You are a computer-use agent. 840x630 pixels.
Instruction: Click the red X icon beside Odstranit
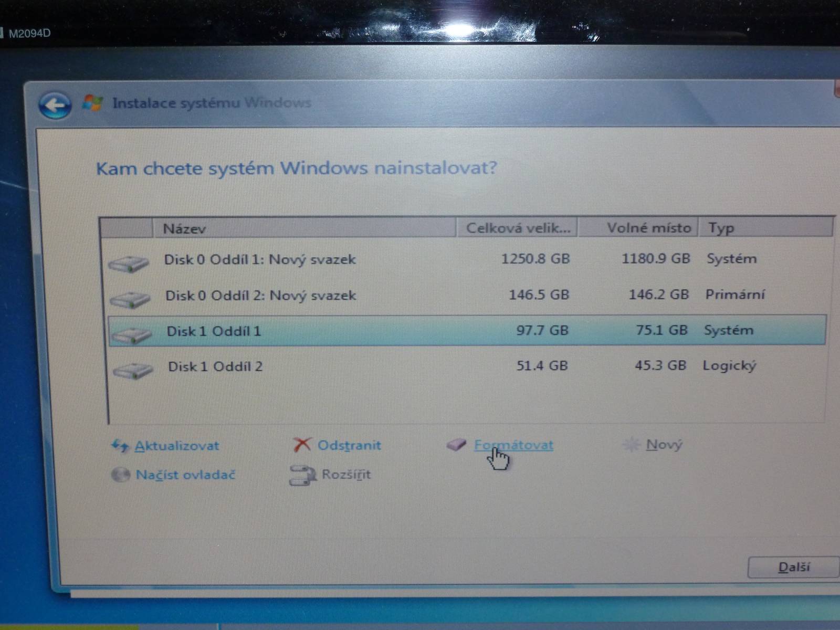(x=302, y=445)
